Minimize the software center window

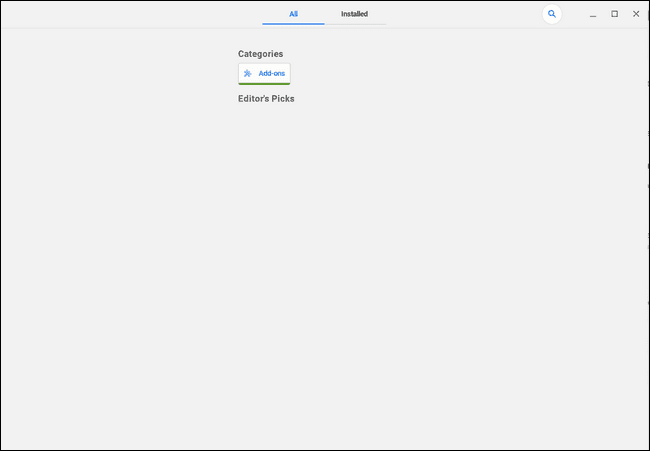[593, 14]
